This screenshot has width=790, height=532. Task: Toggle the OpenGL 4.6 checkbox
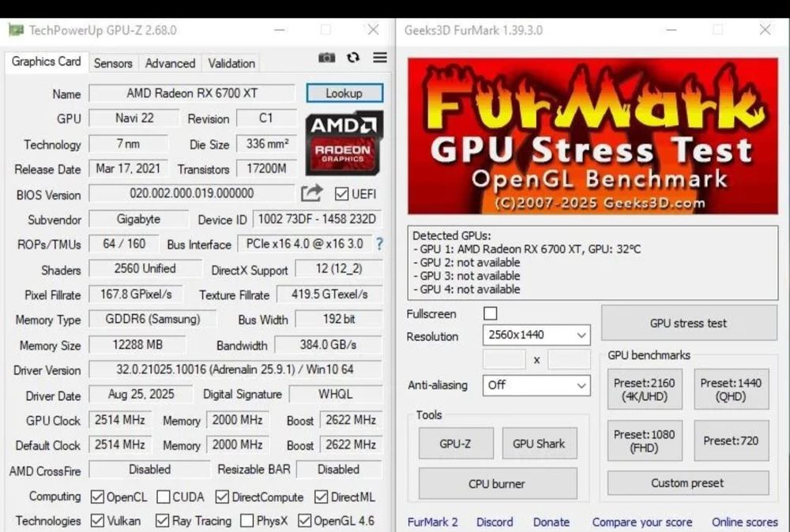(x=304, y=520)
